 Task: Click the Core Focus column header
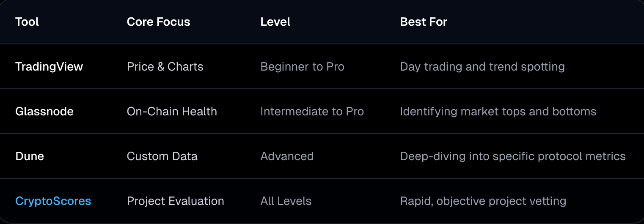pos(158,22)
